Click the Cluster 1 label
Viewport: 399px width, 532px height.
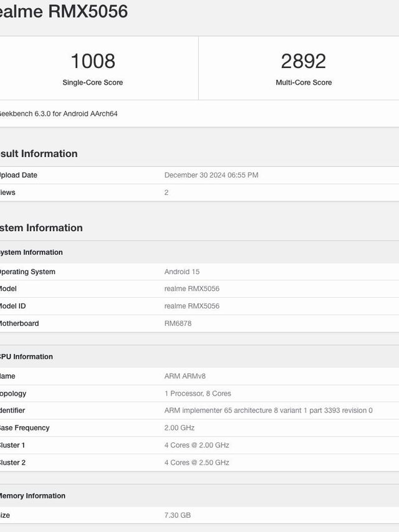(x=12, y=445)
